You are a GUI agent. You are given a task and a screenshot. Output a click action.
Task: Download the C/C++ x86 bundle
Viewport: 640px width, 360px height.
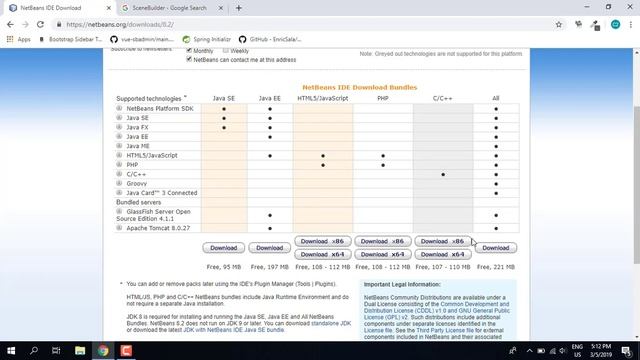coord(443,241)
